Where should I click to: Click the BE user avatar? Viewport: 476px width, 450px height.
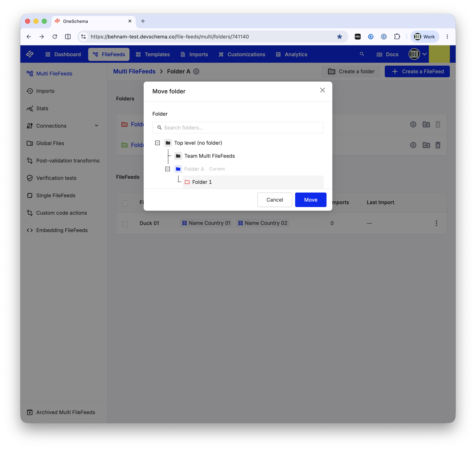pos(414,54)
